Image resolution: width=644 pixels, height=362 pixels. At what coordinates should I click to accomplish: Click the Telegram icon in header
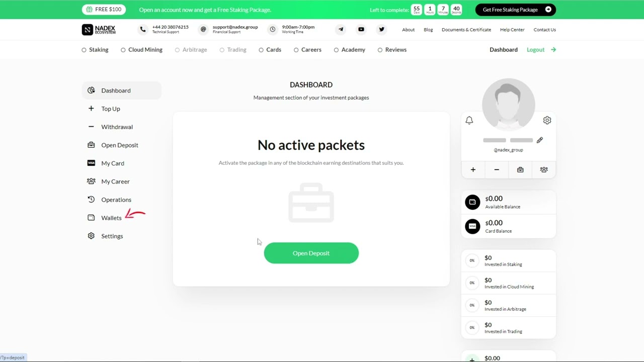point(341,29)
